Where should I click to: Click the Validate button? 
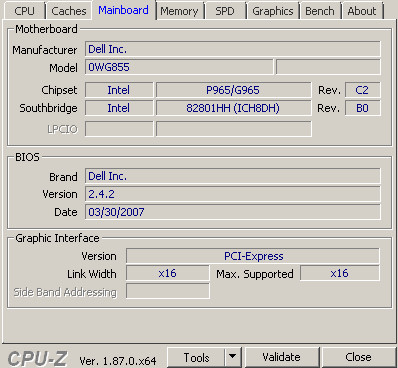281,358
